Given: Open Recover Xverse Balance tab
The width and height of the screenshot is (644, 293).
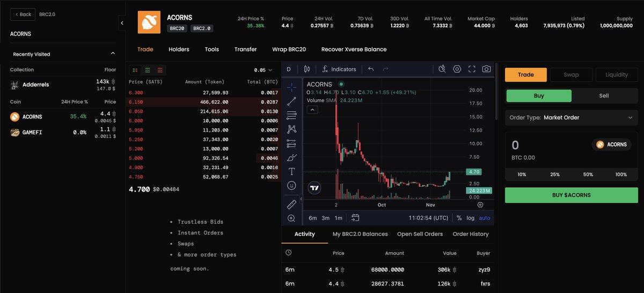Looking at the screenshot, I should coord(354,49).
